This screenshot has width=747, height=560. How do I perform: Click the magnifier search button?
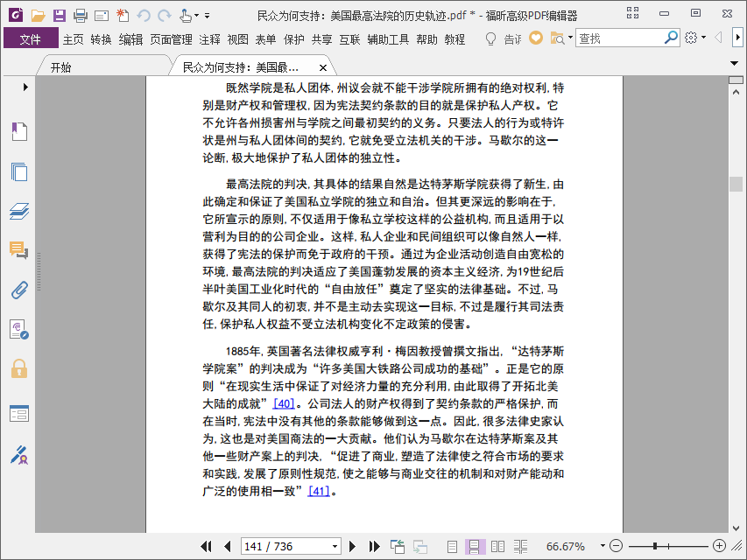tap(671, 37)
